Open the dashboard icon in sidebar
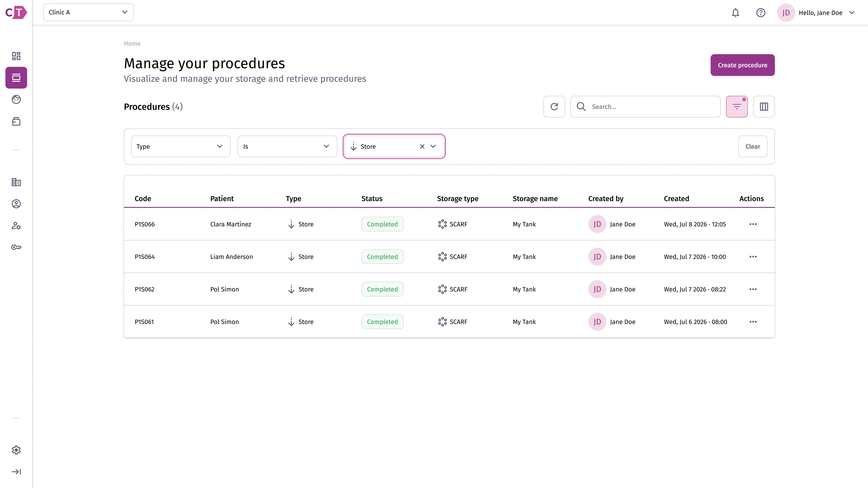 tap(16, 56)
